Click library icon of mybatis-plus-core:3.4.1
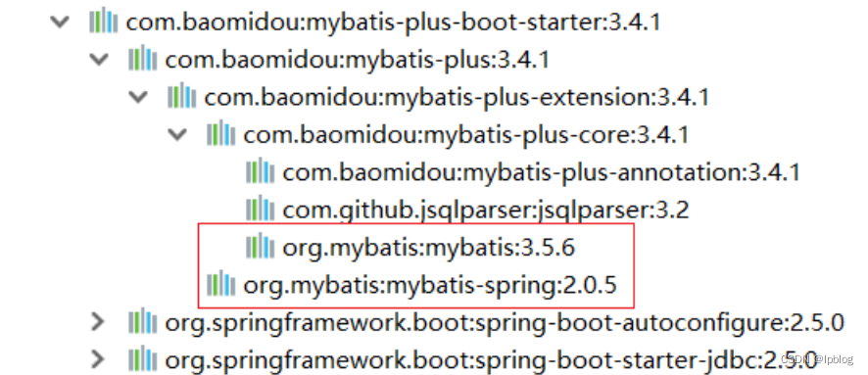This screenshot has width=868, height=375. [x=220, y=134]
